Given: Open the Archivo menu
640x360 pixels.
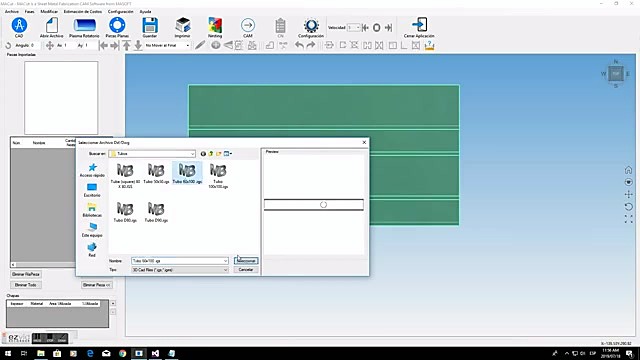Looking at the screenshot, I should coord(12,11).
